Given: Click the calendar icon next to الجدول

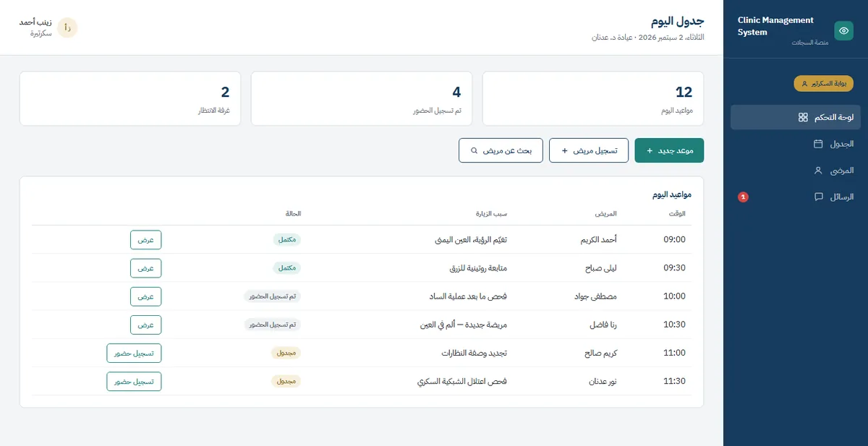Looking at the screenshot, I should pos(819,144).
